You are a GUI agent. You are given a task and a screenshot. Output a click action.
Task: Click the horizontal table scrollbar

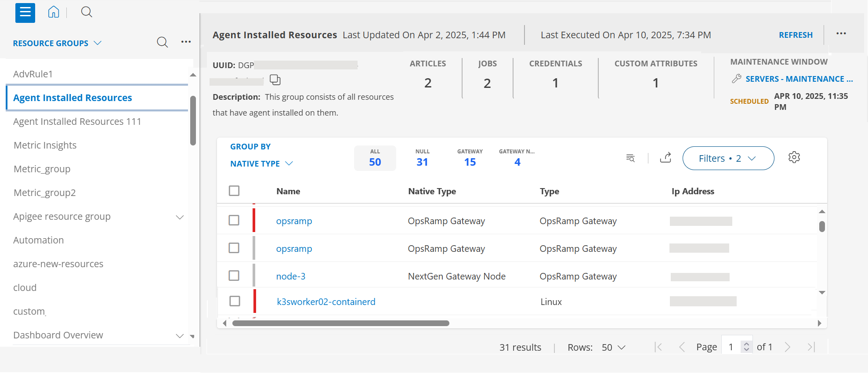[x=340, y=323]
